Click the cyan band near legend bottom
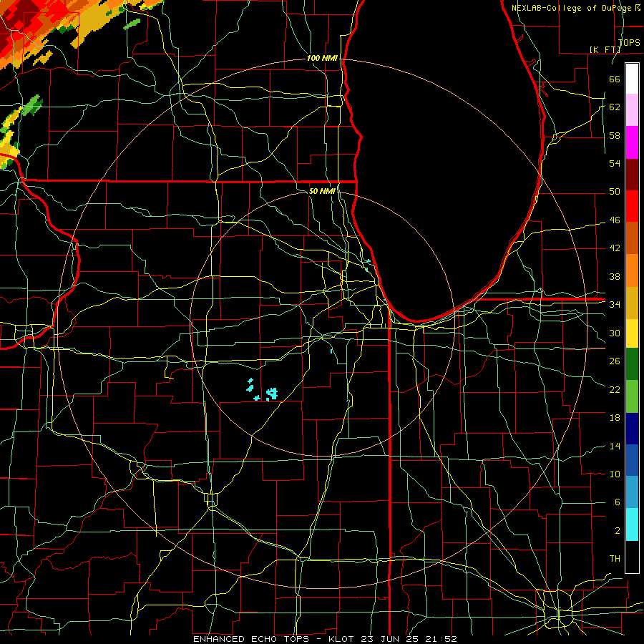644x644 pixels. (632, 525)
